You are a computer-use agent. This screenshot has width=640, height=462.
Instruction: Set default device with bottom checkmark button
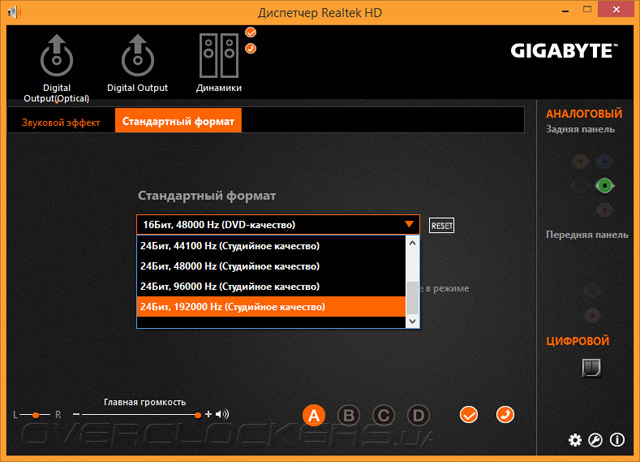click(x=469, y=415)
